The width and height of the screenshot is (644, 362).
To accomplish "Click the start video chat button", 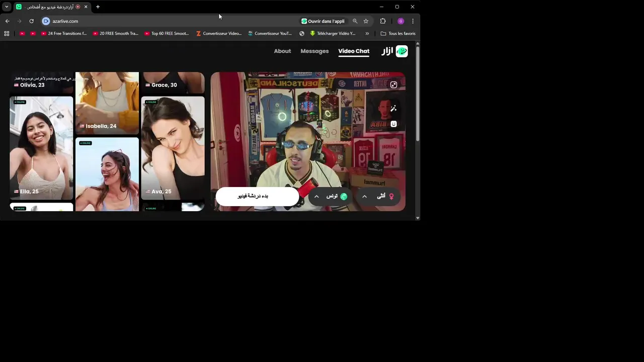I will pos(257,196).
